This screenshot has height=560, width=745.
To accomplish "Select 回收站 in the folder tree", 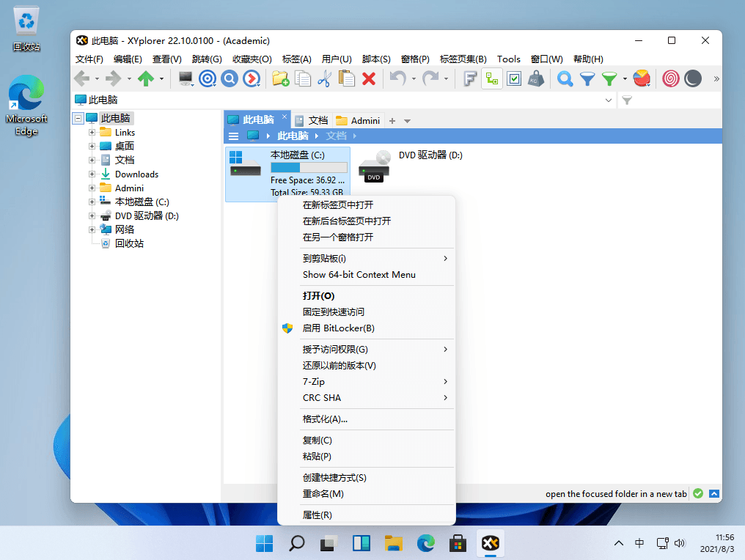I will (129, 243).
